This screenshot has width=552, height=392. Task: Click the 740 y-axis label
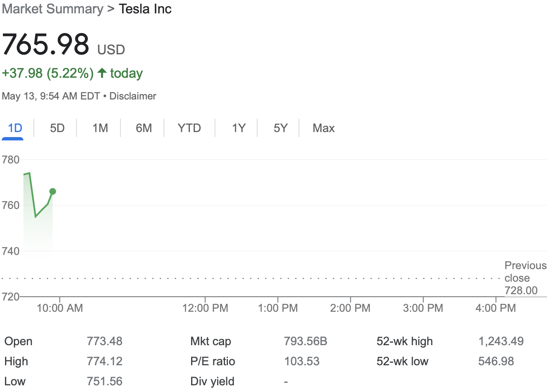pos(11,251)
